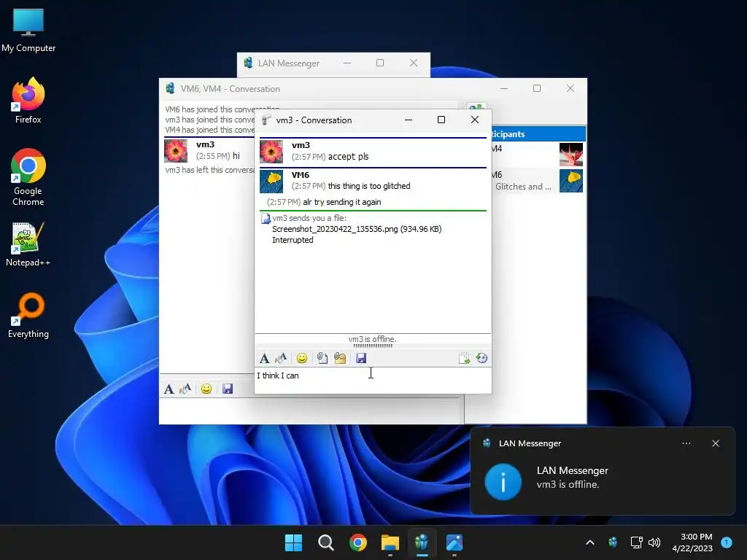Open the Everything search desktop shortcut
Screen dimensions: 747x560
[28, 315]
